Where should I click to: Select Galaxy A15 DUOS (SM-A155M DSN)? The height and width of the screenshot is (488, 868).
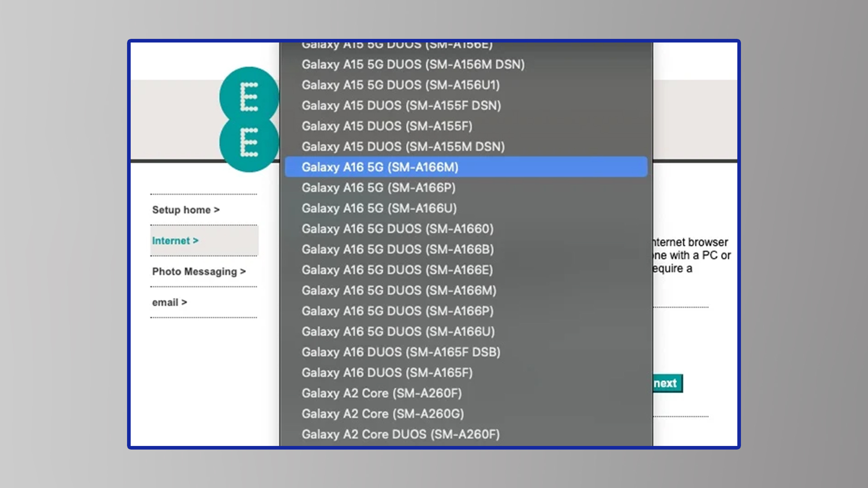(x=466, y=147)
